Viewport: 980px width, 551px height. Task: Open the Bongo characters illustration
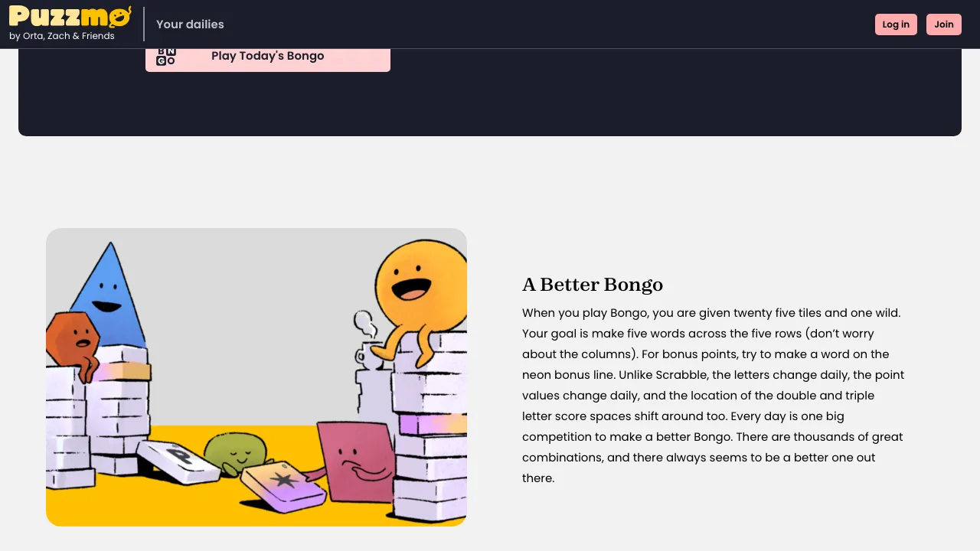point(256,377)
